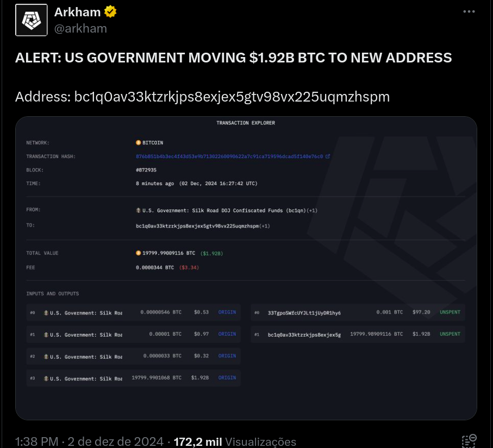Open the transaction hash link 876b851b4b3ec
The width and height of the screenshot is (493, 448).
(x=229, y=156)
